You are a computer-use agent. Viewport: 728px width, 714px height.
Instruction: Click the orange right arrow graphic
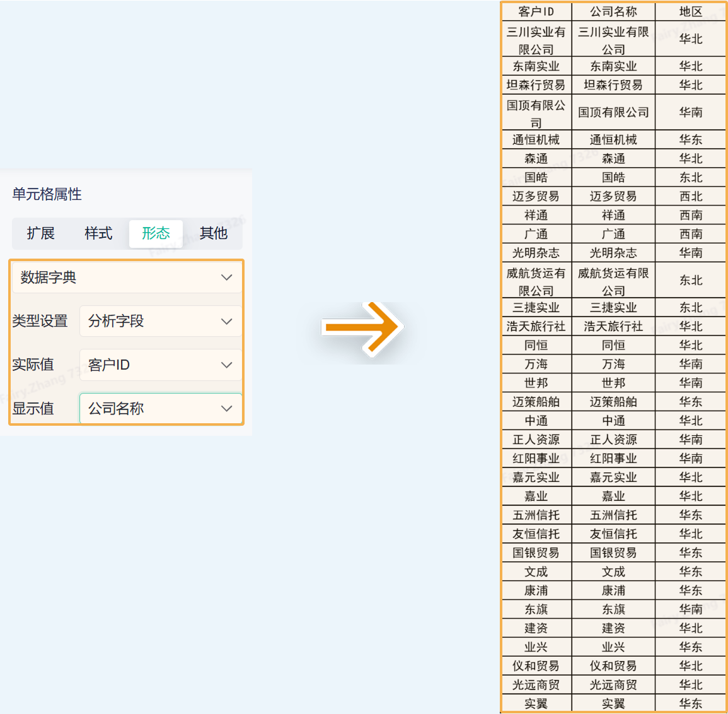[x=362, y=327]
